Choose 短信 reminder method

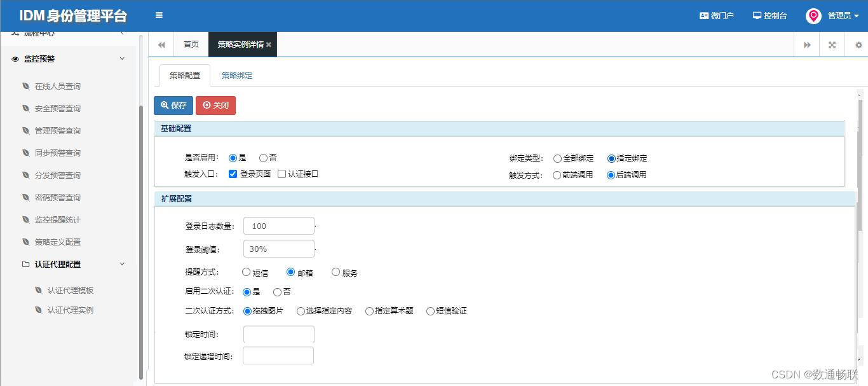click(247, 272)
